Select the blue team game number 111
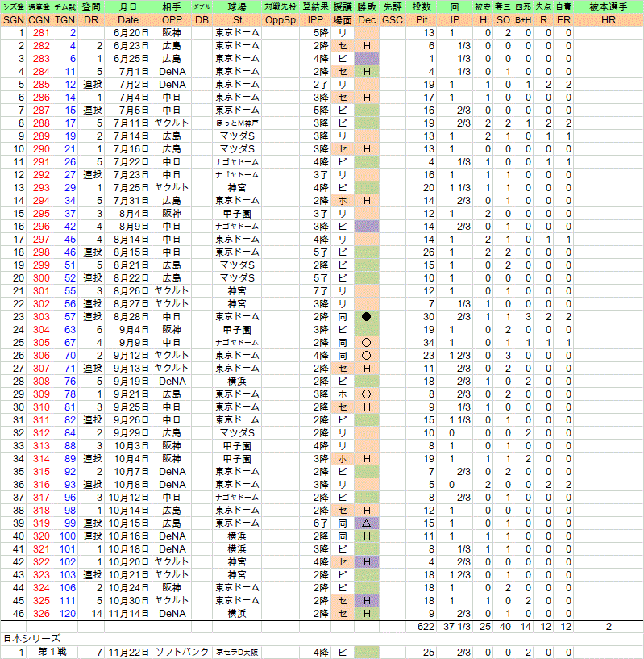The width and height of the screenshot is (644, 659). coord(67,601)
